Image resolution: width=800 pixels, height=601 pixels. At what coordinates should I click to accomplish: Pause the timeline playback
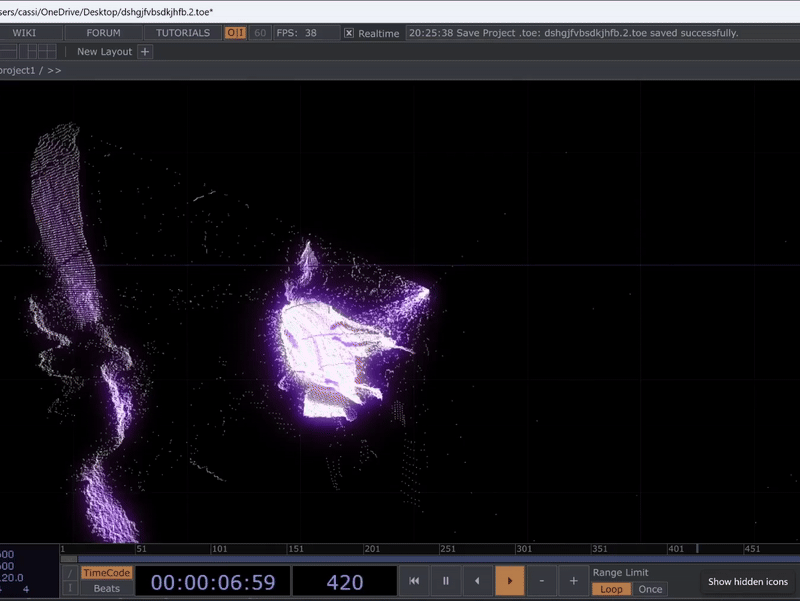[445, 578]
